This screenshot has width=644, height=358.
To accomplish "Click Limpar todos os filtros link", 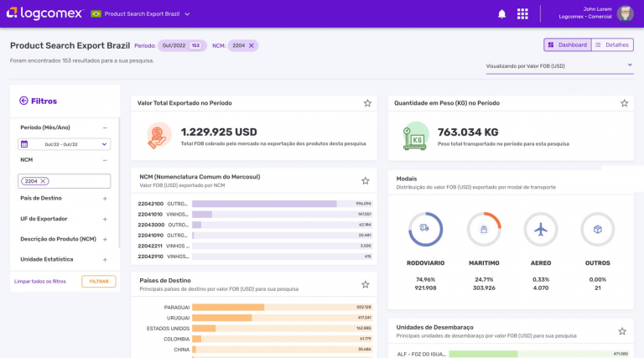I will [x=40, y=282].
